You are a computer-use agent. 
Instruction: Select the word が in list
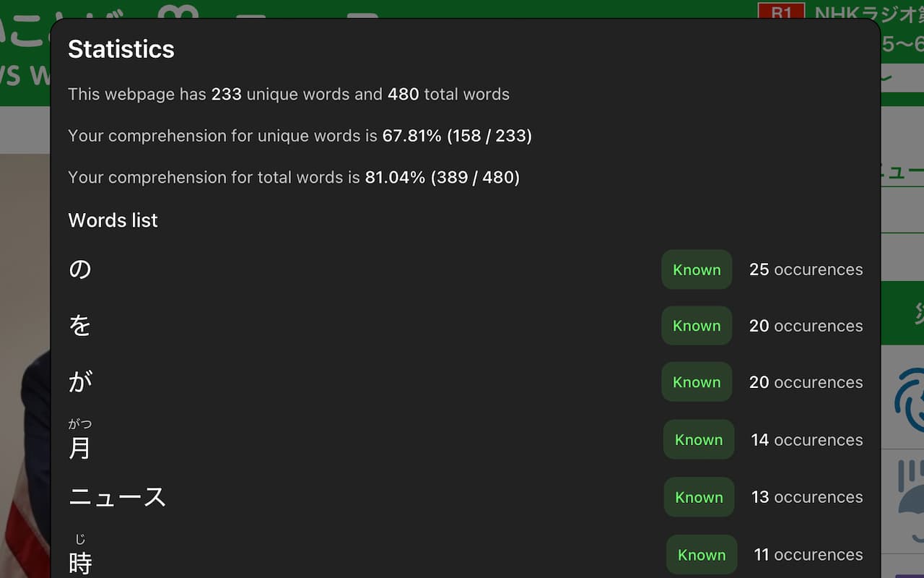coord(80,382)
